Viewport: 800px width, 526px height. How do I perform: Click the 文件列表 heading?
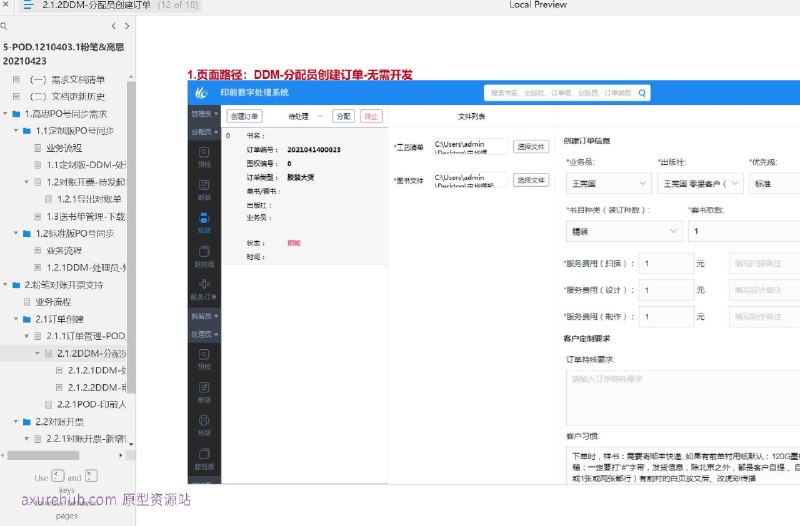click(x=471, y=116)
